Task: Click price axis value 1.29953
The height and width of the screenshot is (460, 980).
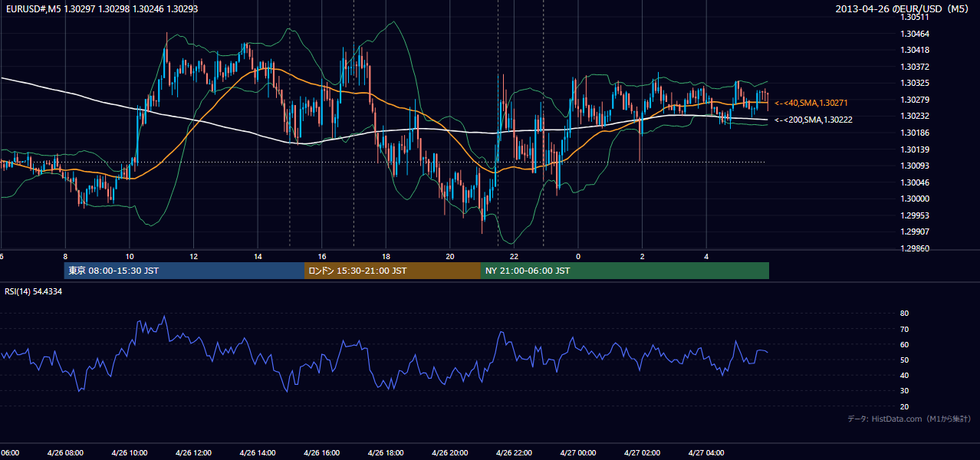Action: (x=916, y=215)
